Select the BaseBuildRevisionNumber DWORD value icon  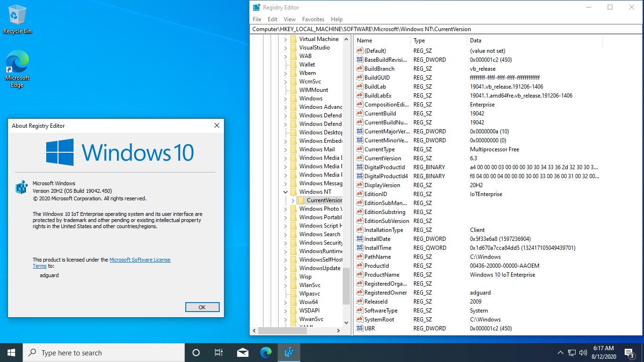point(360,60)
